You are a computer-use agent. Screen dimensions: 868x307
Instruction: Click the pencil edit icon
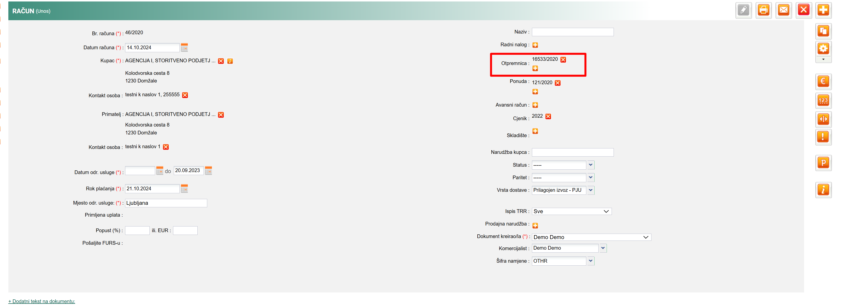pos(743,10)
